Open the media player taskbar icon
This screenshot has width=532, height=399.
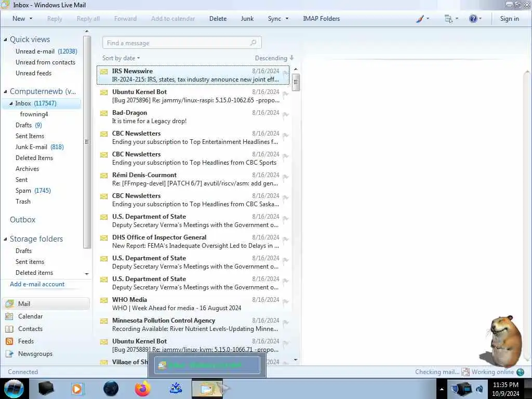pyautogui.click(x=77, y=389)
